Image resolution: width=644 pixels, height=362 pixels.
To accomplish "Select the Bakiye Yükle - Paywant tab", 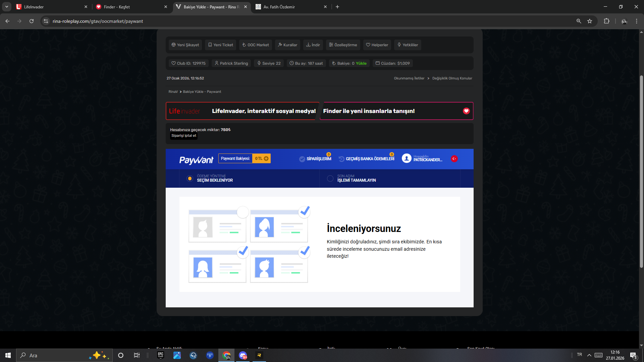I will point(212,7).
